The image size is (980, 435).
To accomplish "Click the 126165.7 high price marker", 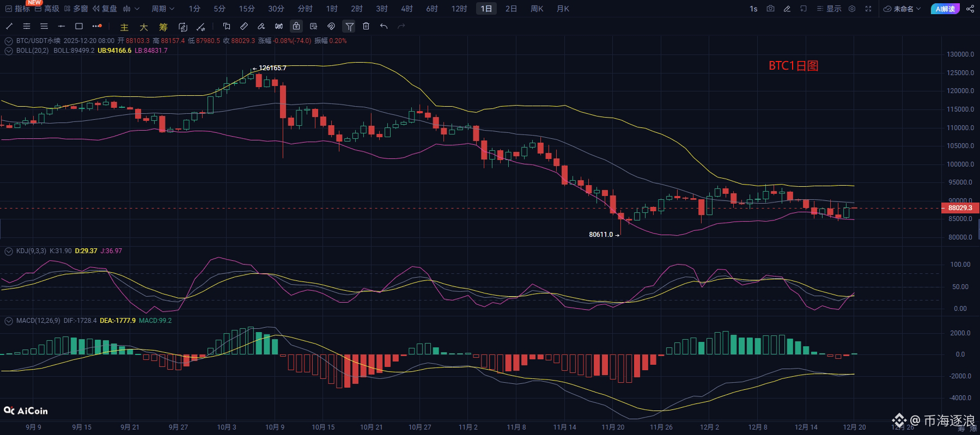I will (270, 68).
